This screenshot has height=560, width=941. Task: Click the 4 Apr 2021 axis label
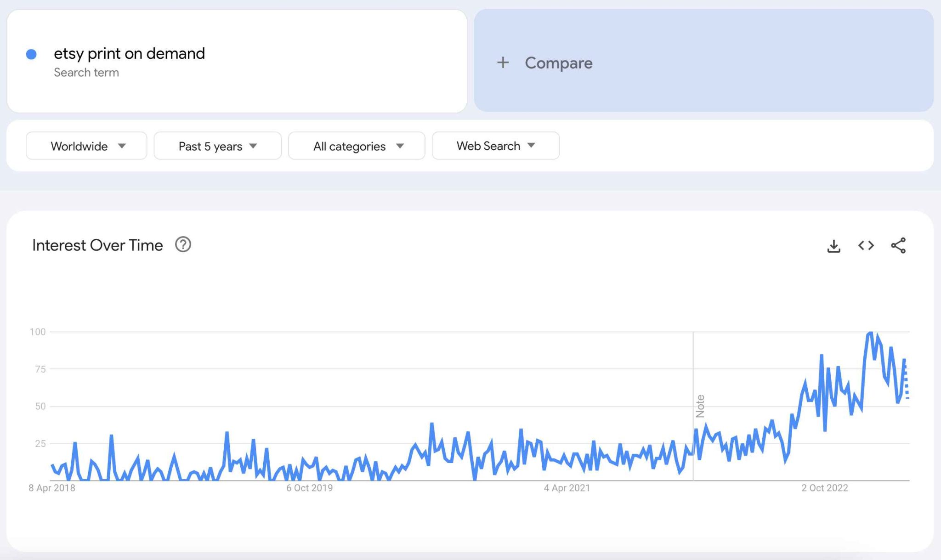(x=567, y=488)
